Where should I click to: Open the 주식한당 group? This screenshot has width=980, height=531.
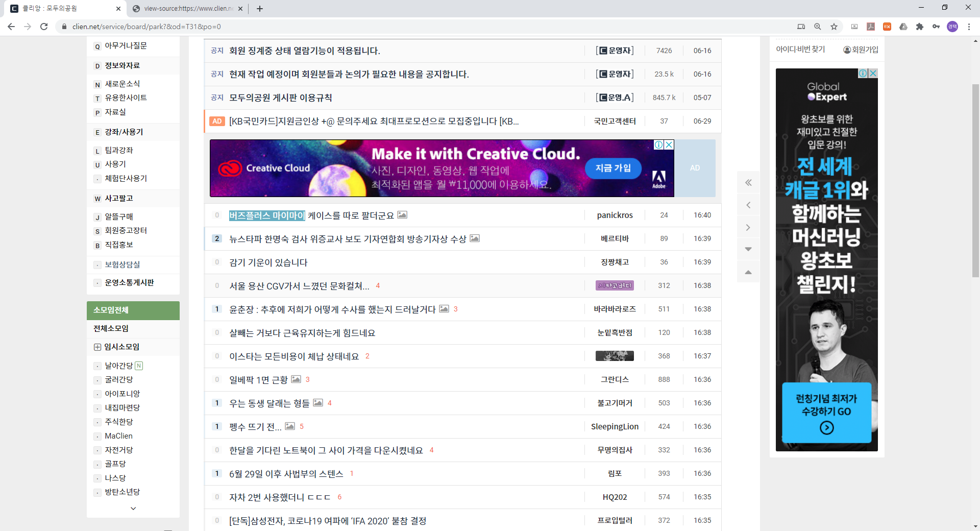[x=118, y=422]
